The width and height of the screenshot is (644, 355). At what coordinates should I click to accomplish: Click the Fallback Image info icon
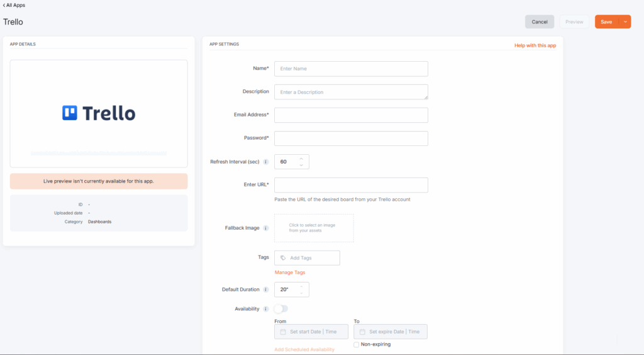click(x=265, y=228)
